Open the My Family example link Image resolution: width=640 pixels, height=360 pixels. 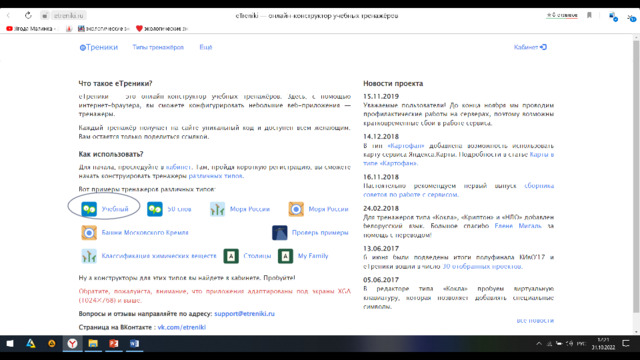click(x=313, y=256)
